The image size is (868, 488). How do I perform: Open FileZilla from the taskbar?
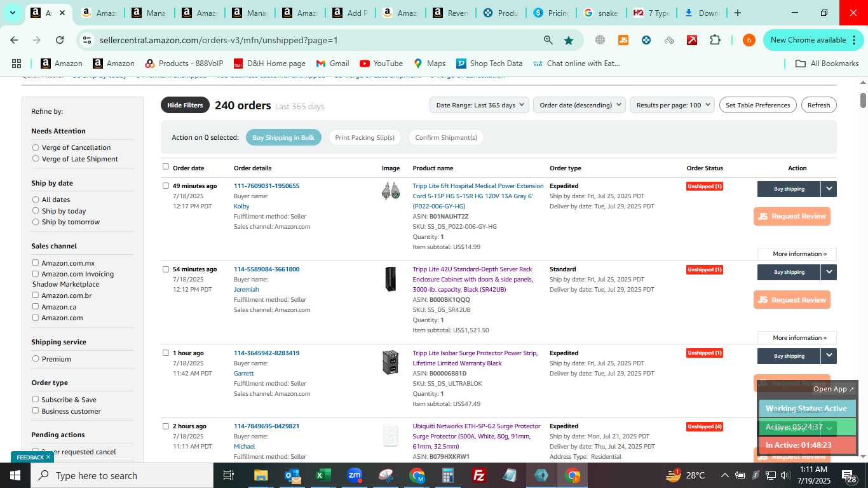pyautogui.click(x=479, y=475)
